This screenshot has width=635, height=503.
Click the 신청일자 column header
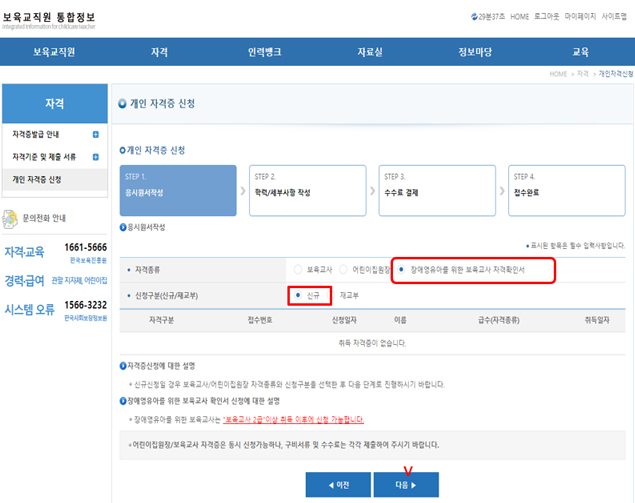click(344, 320)
